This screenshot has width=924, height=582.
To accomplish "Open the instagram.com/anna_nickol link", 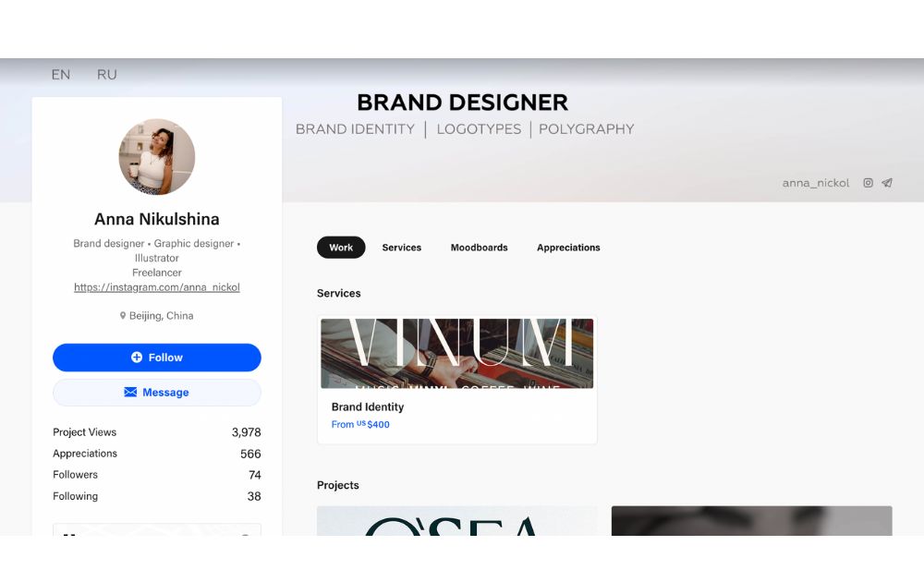I will [157, 287].
